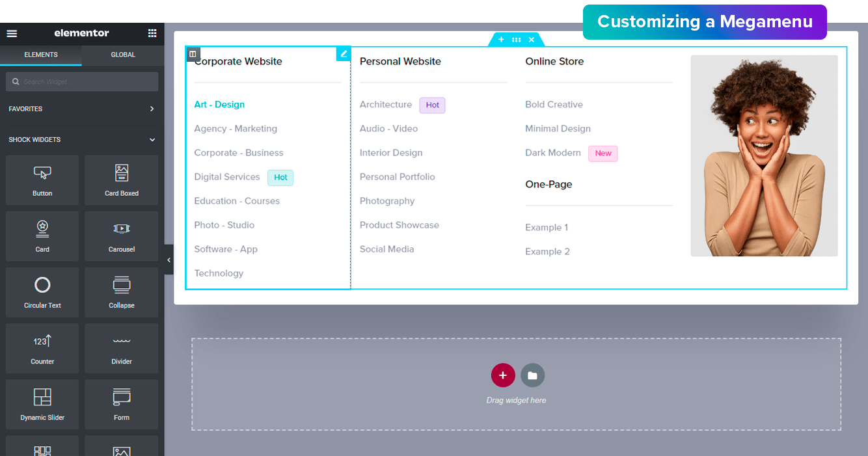Delete the section with X handle
The height and width of the screenshot is (456, 868).
point(532,40)
